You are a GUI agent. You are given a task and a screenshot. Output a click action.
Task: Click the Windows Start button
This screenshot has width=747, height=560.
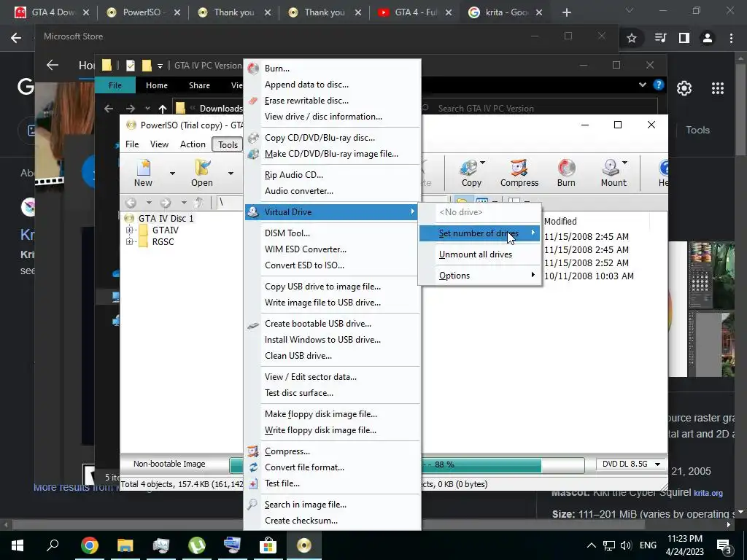point(18,545)
